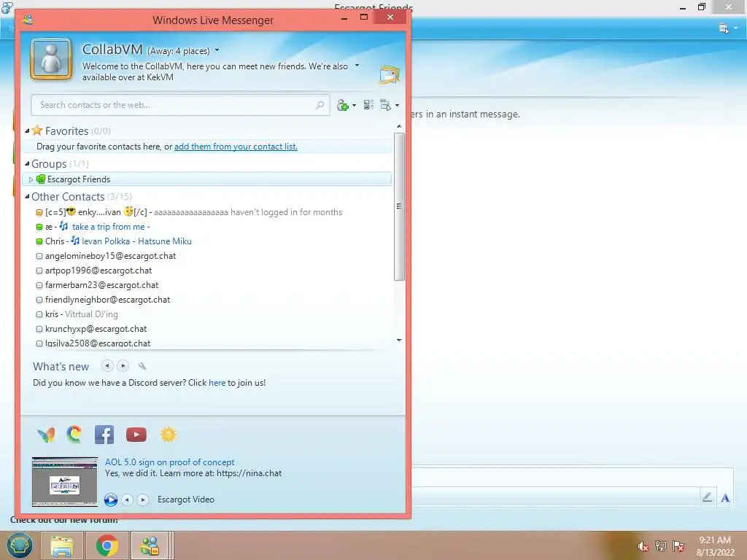Click the Action Center flag tray icon

[x=678, y=546]
